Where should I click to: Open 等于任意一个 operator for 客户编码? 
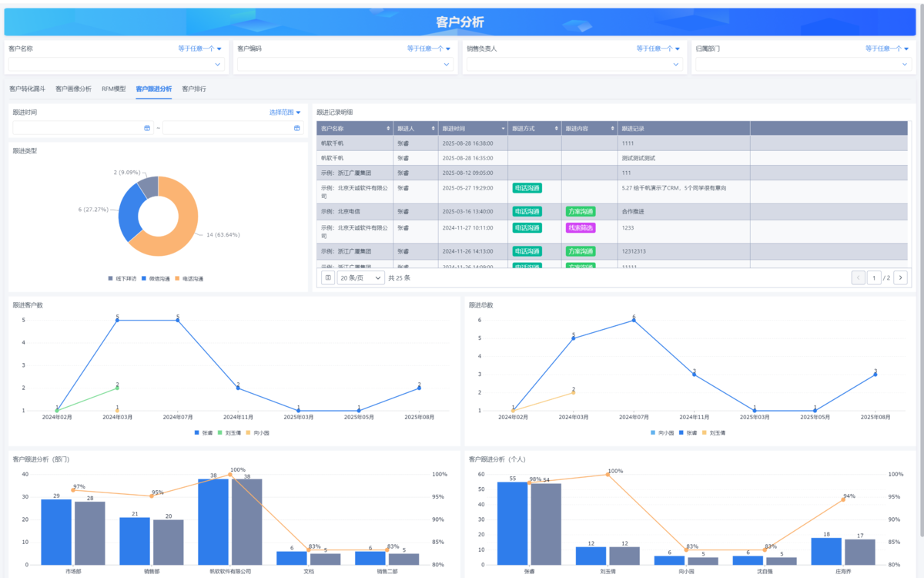point(430,49)
